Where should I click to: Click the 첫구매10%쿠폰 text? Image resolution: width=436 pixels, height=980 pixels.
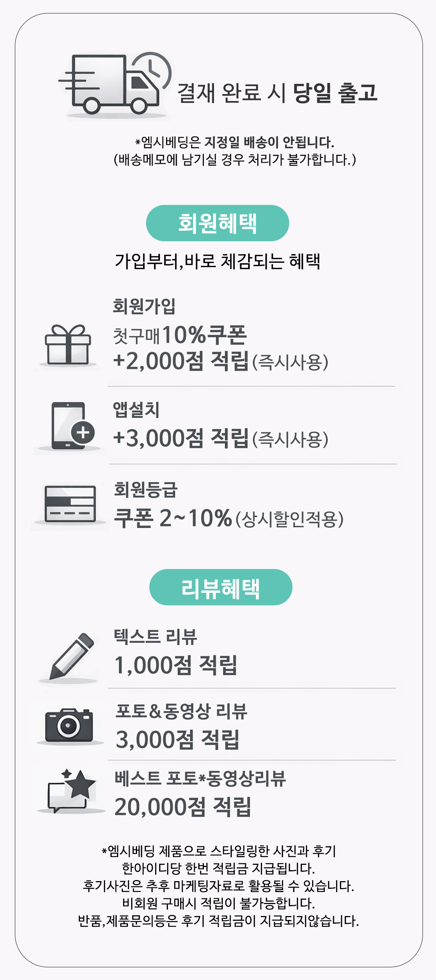[180, 335]
